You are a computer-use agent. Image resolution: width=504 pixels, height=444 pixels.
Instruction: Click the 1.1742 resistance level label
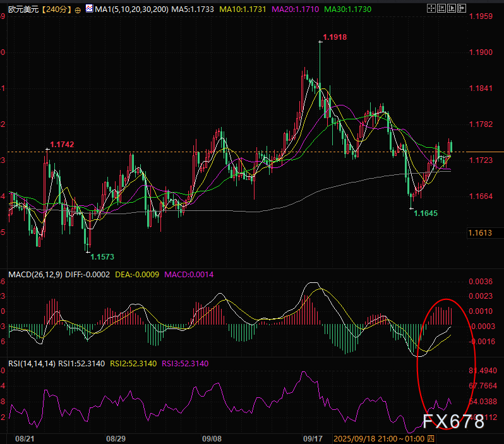pyautogui.click(x=62, y=145)
